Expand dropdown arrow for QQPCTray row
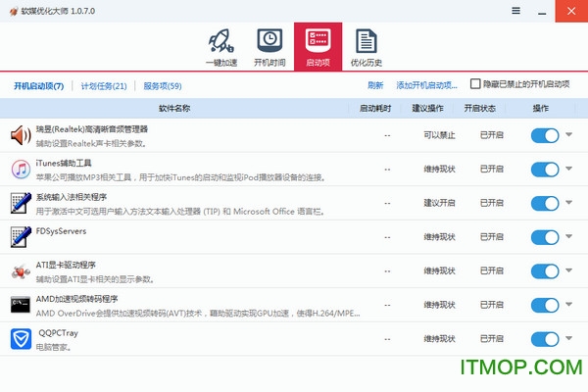The image size is (588, 392). point(568,338)
